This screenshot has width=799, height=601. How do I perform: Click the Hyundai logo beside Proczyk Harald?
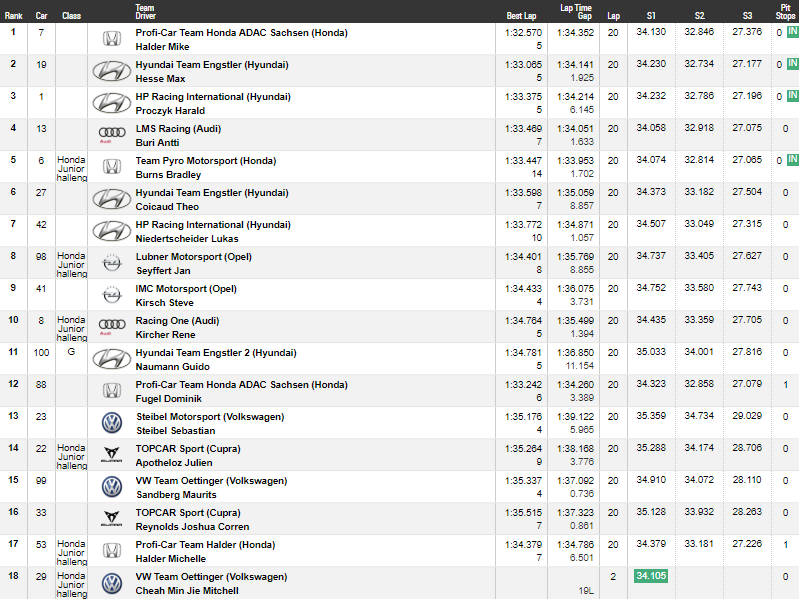[x=112, y=103]
